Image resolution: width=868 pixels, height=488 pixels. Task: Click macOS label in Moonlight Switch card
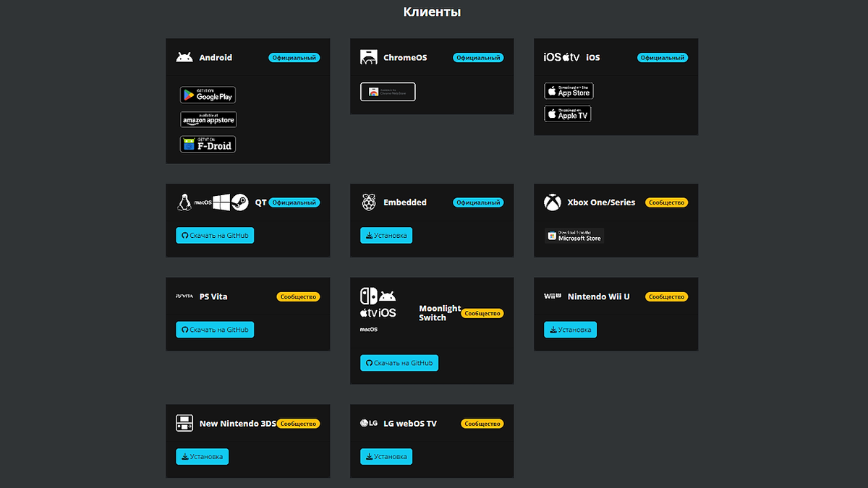[369, 330]
